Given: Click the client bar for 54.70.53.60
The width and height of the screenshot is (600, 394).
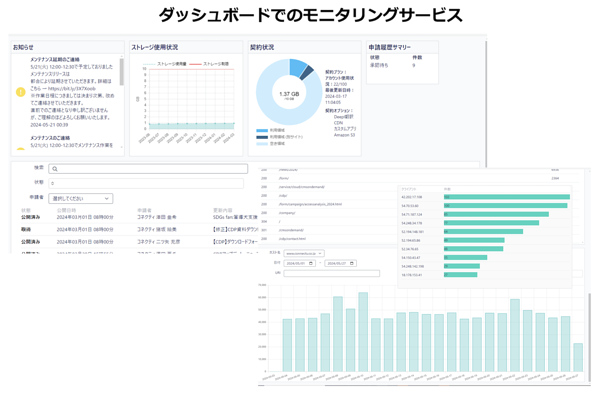Looking at the screenshot, I should [505, 206].
